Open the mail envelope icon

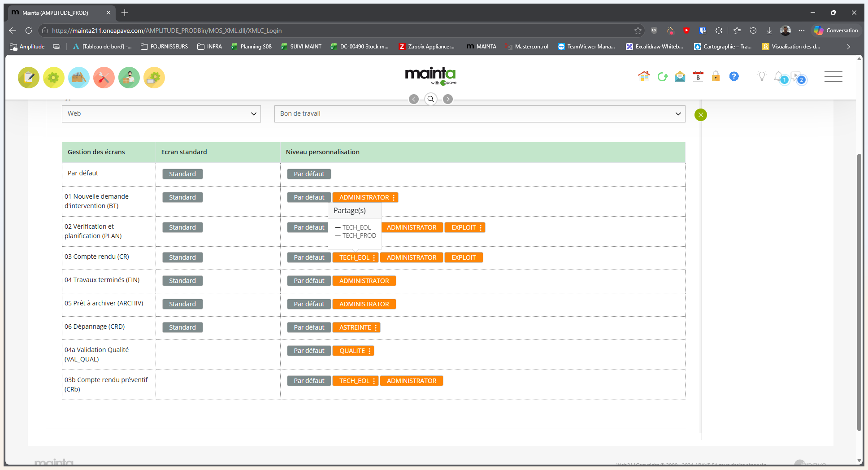click(680, 77)
